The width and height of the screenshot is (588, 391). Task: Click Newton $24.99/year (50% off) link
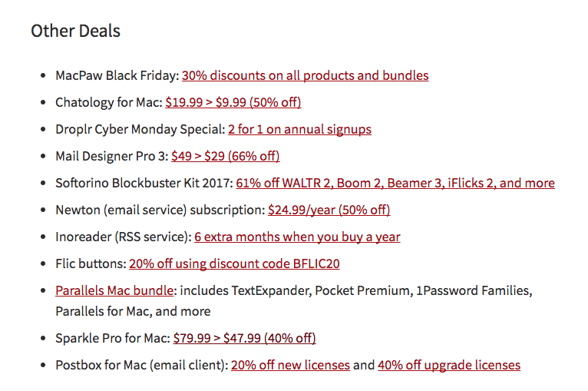point(329,210)
